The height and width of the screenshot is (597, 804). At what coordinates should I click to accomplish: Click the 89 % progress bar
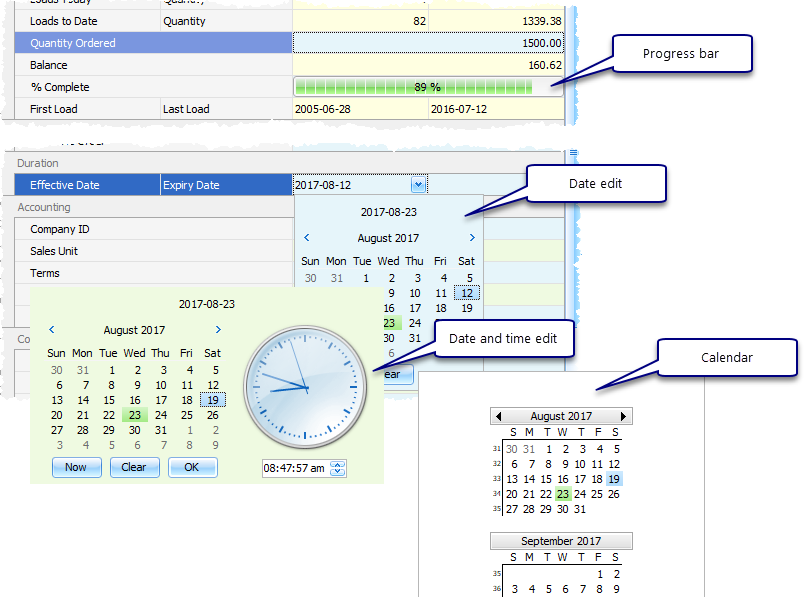pyautogui.click(x=427, y=87)
